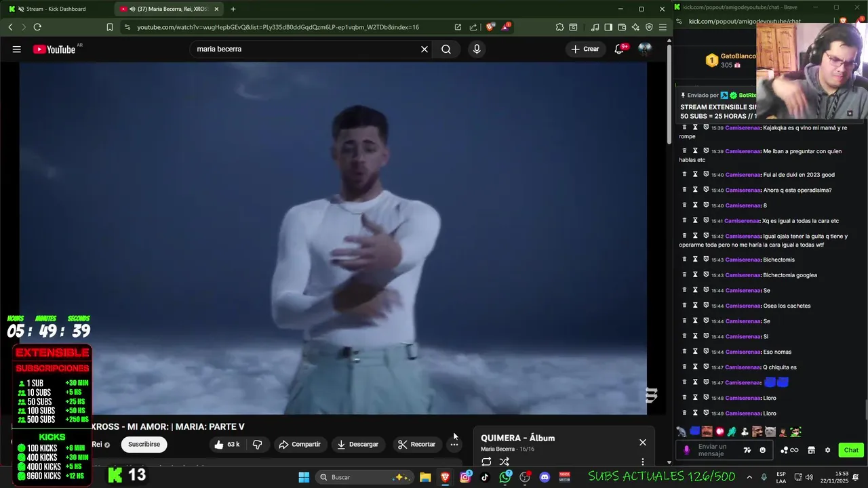The width and height of the screenshot is (868, 488).
Task: Click the 'Camiserenaa' username beside 'Fui al de duki en 2023 good'
Action: tap(743, 175)
